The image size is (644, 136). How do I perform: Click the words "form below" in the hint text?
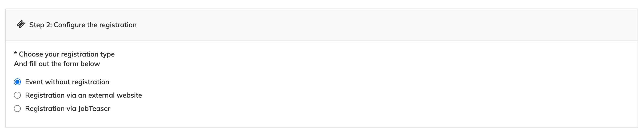tap(82, 64)
